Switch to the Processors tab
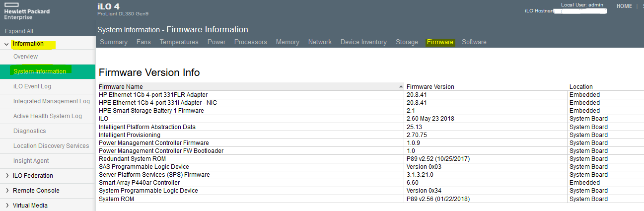644x211 pixels. pyautogui.click(x=251, y=42)
